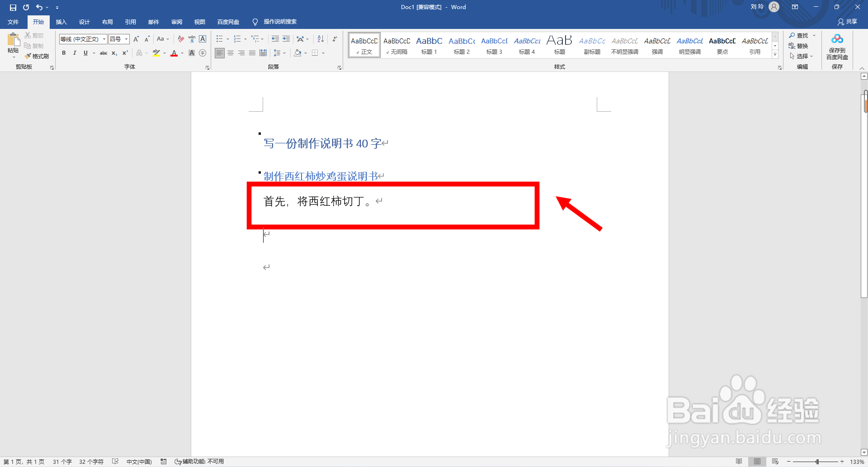This screenshot has height=467, width=868.
Task: Align text right
Action: [241, 53]
